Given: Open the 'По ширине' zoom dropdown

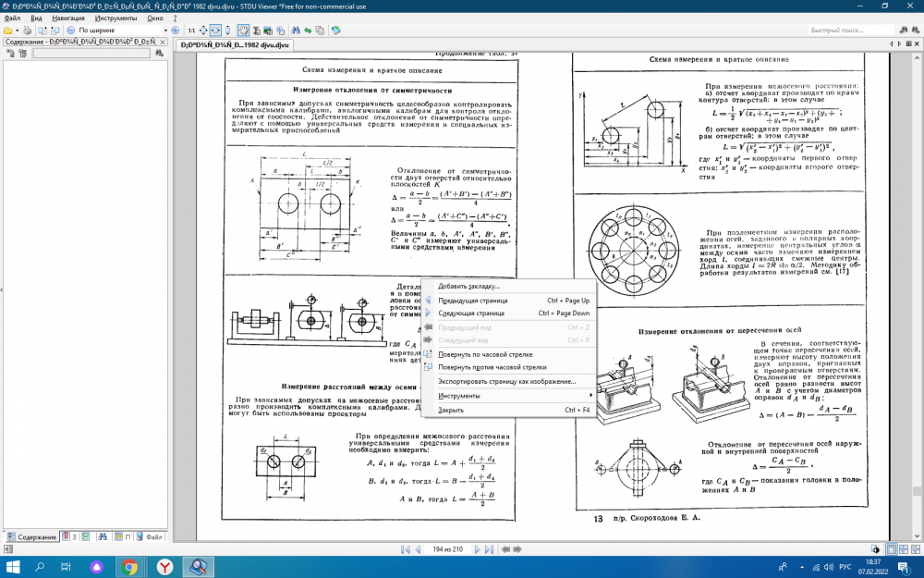Looking at the screenshot, I should pos(165,31).
